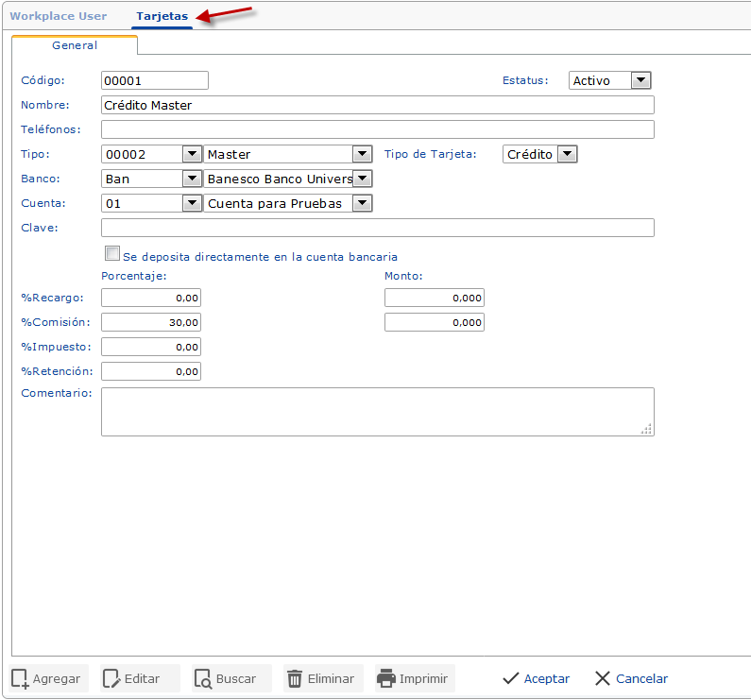This screenshot has width=751, height=700.
Task: Open the Tarjetas tab
Action: (162, 16)
